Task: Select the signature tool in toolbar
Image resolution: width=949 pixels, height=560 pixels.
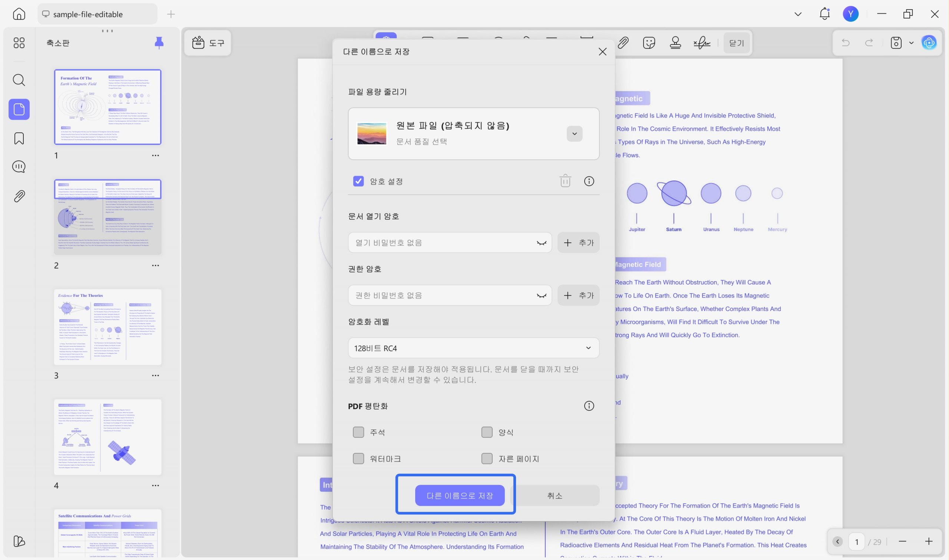Action: (x=702, y=43)
